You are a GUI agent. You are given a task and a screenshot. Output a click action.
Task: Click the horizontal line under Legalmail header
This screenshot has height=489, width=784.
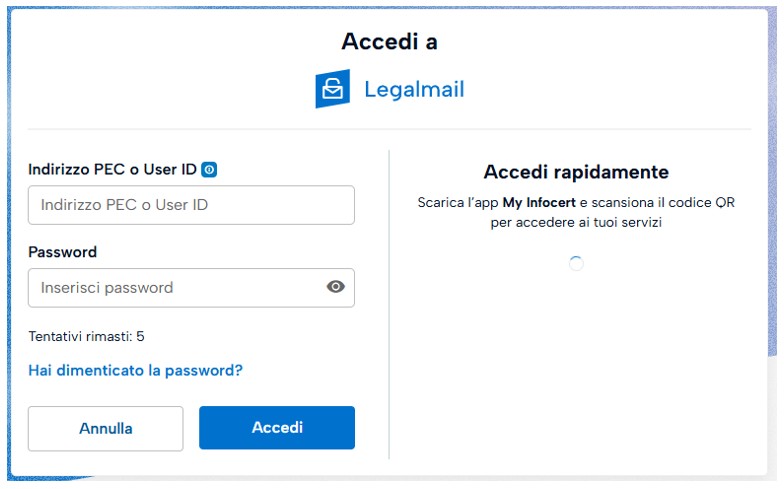pos(389,129)
